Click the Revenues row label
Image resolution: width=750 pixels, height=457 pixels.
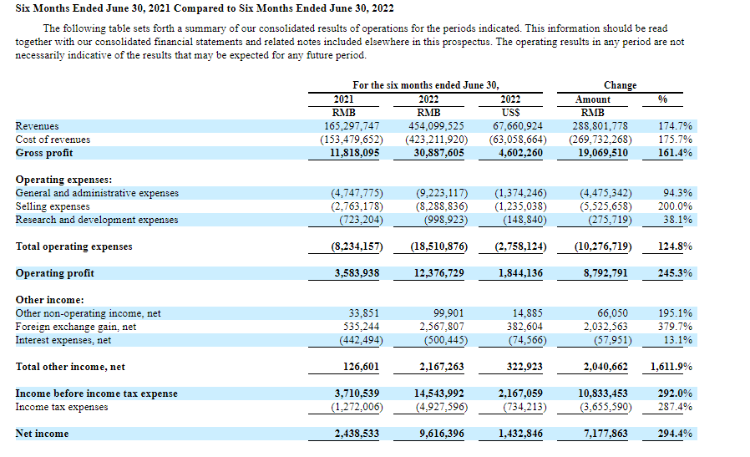[x=37, y=126]
